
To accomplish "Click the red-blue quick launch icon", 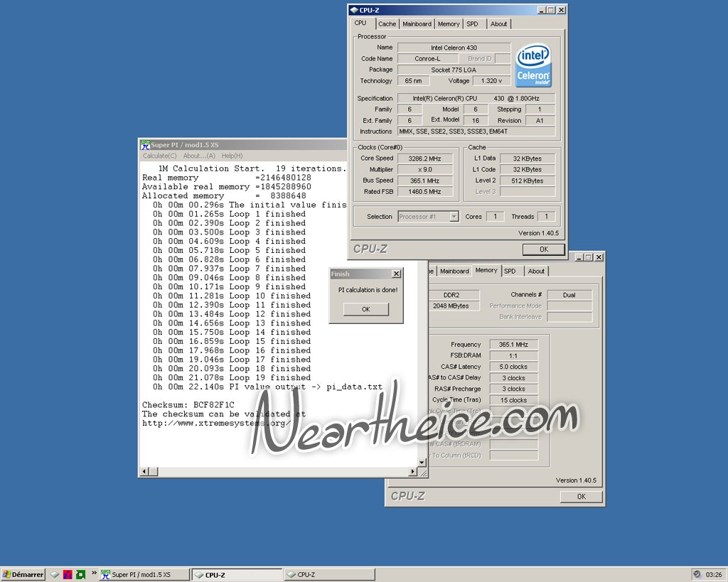I will coord(68,575).
